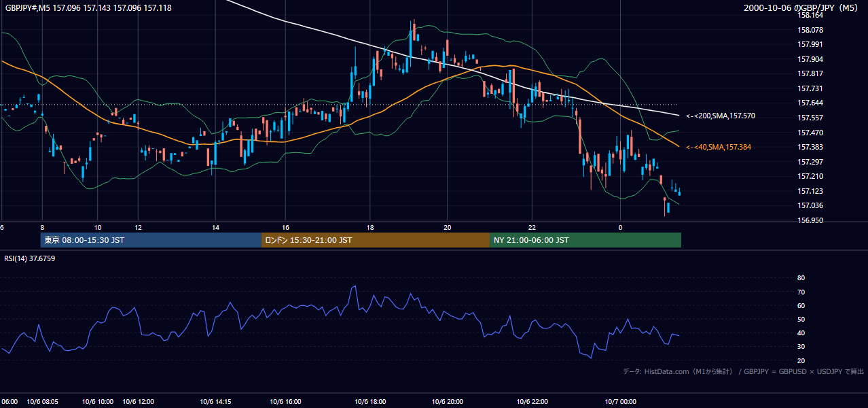Click the bottom time label 10/6 12:00
Viewport: 868px width, 408px height.
[x=139, y=402]
